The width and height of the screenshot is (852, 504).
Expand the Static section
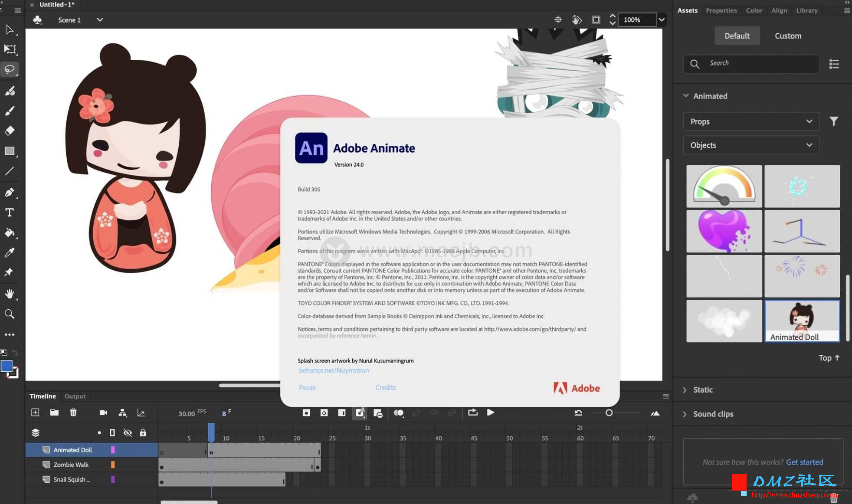[685, 390]
